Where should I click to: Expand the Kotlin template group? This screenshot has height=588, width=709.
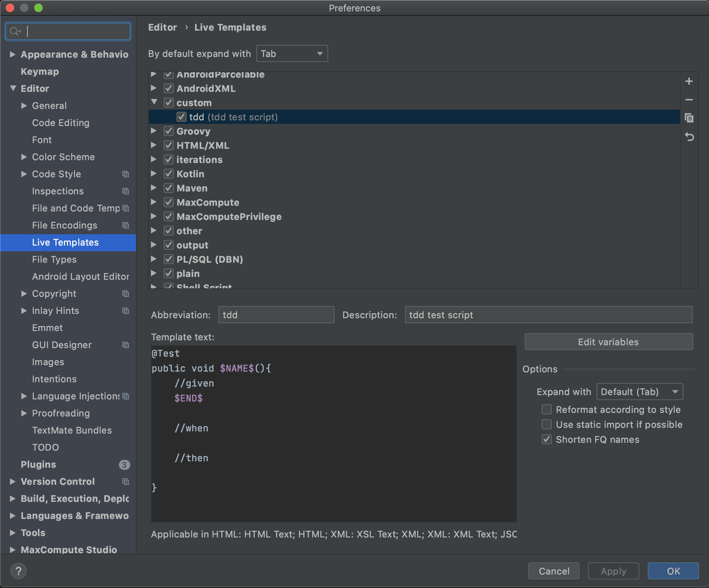[x=154, y=174]
